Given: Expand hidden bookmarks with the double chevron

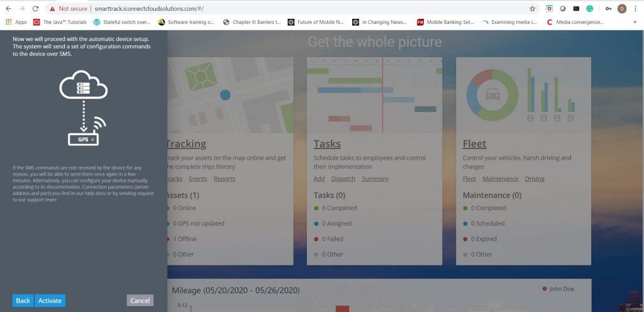Looking at the screenshot, I should (x=635, y=22).
